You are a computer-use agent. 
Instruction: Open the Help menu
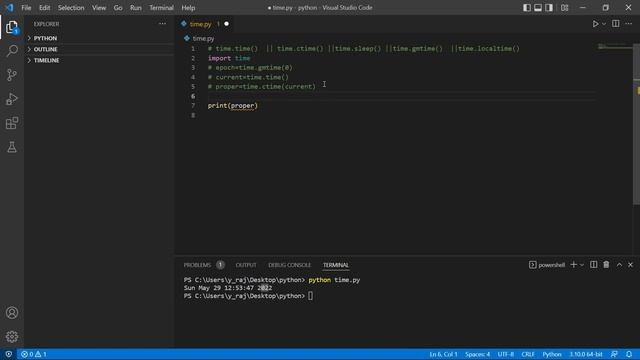tap(188, 8)
